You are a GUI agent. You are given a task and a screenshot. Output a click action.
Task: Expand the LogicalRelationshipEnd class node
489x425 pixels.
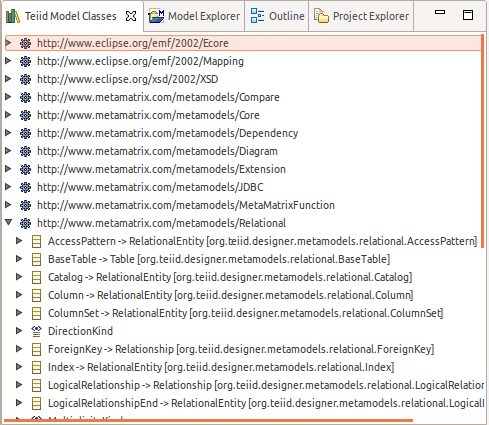(x=19, y=403)
